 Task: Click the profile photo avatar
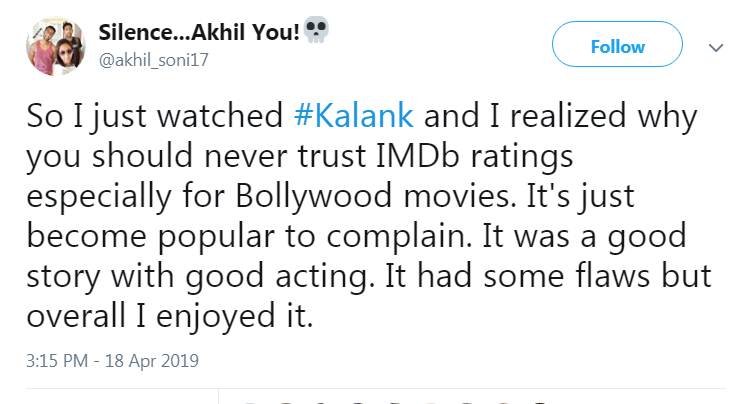(55, 46)
